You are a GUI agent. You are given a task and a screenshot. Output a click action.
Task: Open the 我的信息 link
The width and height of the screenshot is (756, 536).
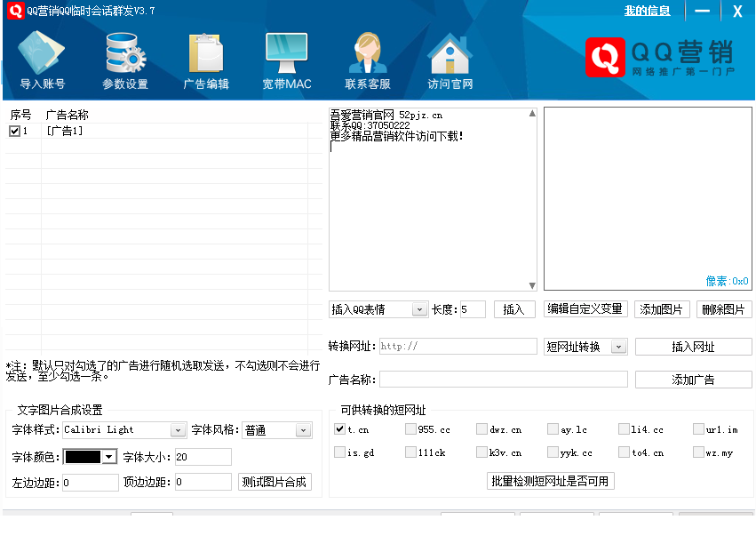tap(647, 11)
